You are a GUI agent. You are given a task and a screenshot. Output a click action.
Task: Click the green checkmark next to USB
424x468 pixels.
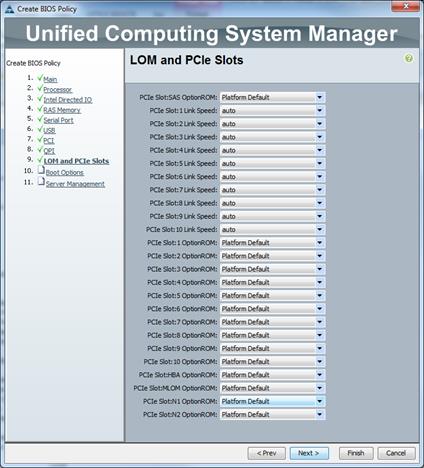click(x=40, y=129)
